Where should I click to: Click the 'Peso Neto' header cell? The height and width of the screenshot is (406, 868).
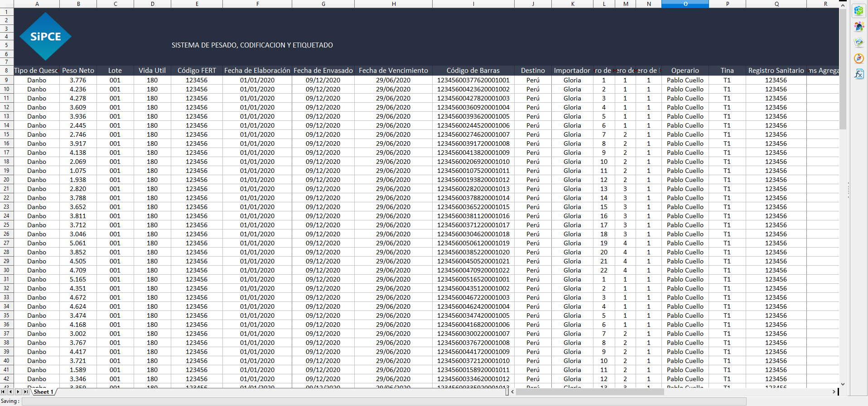pos(78,71)
